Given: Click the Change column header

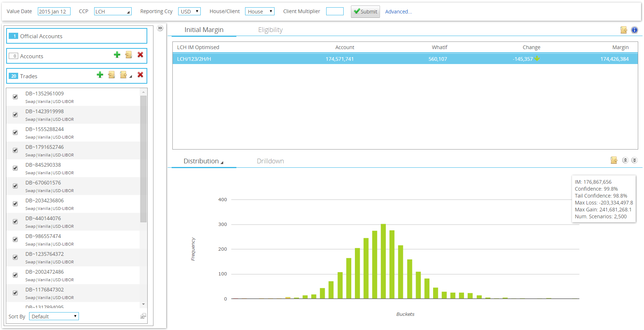Looking at the screenshot, I should (x=531, y=47).
